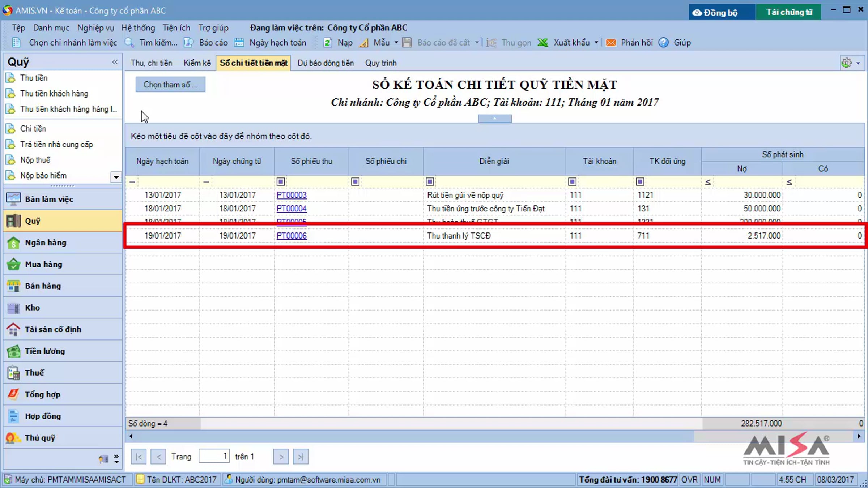This screenshot has height=488, width=868.
Task: Select the Quỹ module in sidebar
Action: 63,221
